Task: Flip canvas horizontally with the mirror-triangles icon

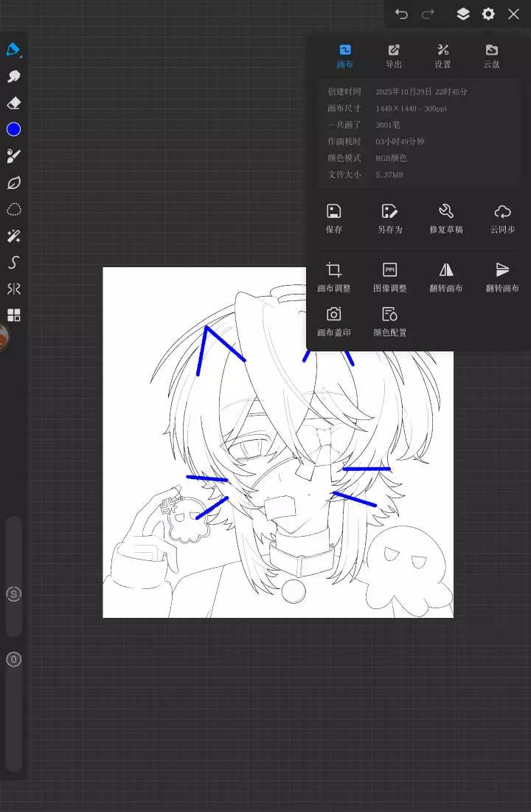Action: [x=446, y=278]
